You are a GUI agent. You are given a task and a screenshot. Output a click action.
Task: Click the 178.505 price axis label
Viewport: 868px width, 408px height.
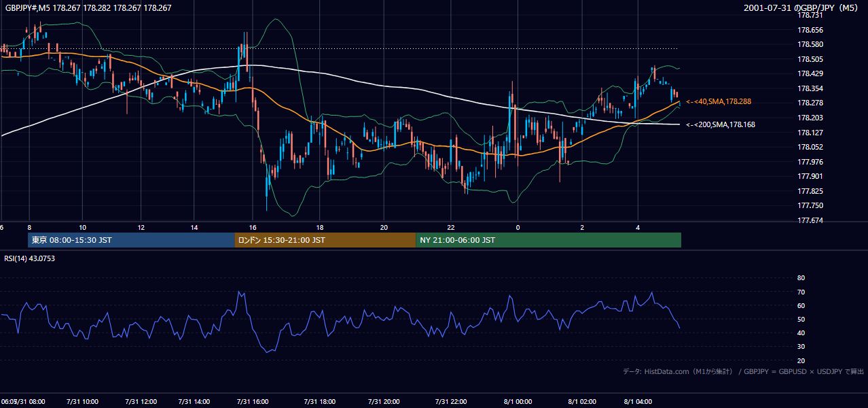pos(810,59)
